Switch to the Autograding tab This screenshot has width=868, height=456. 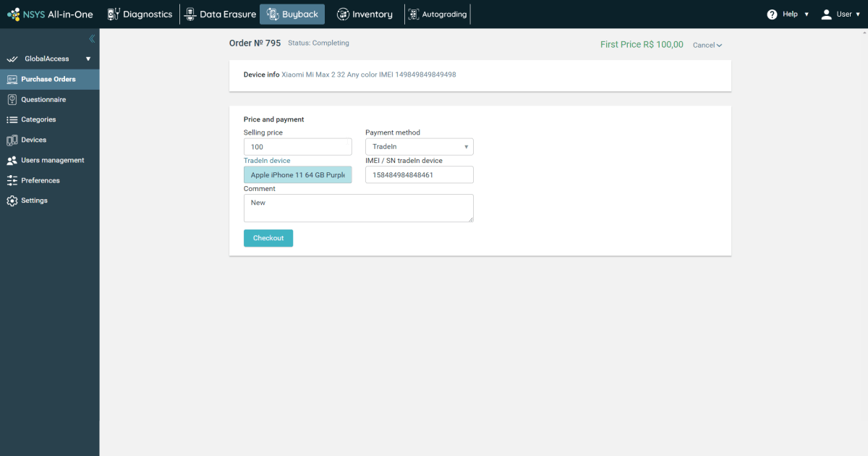click(438, 14)
